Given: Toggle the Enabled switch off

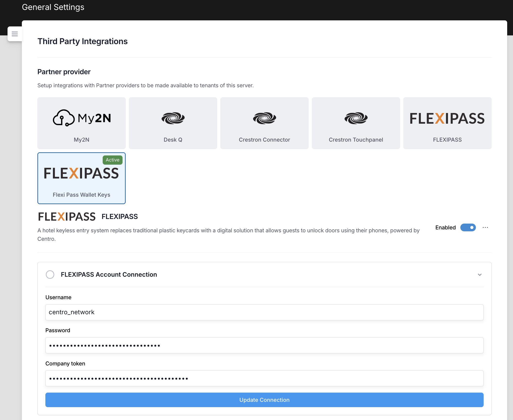Looking at the screenshot, I should click(x=468, y=227).
